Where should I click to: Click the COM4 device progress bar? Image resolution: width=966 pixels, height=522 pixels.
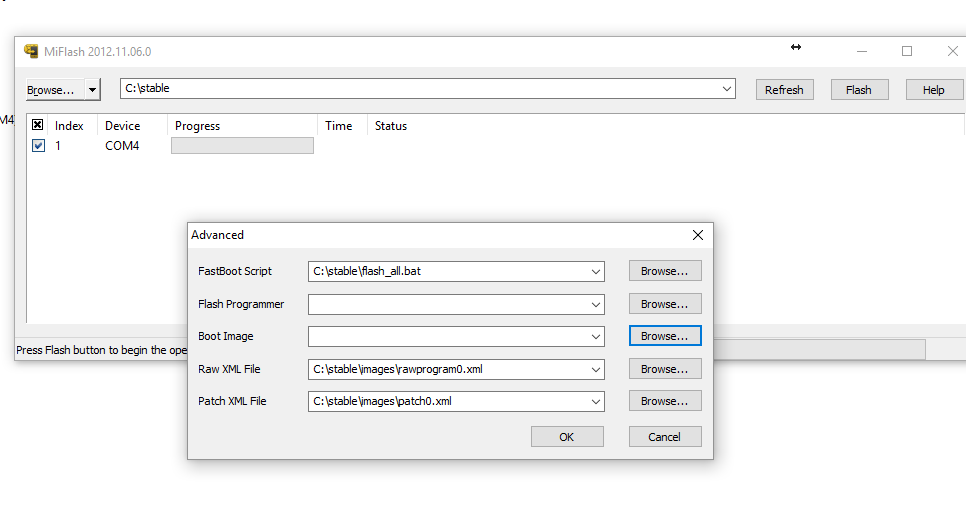pyautogui.click(x=242, y=146)
